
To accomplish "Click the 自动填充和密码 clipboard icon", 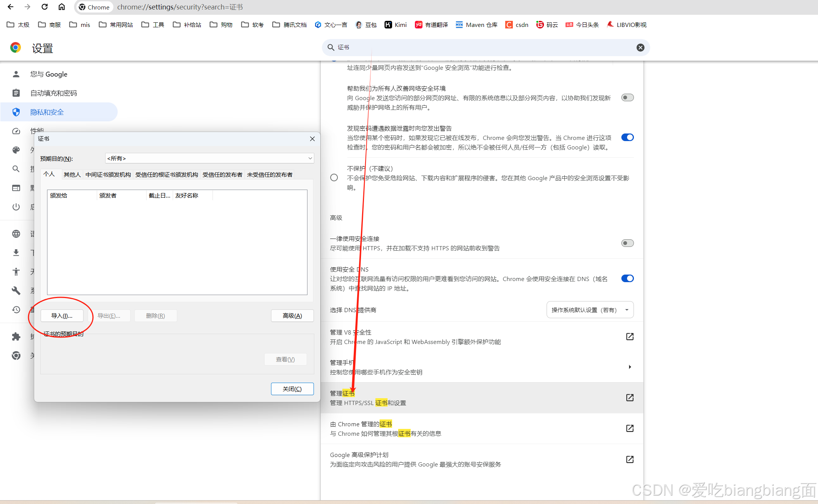I will click(x=16, y=93).
